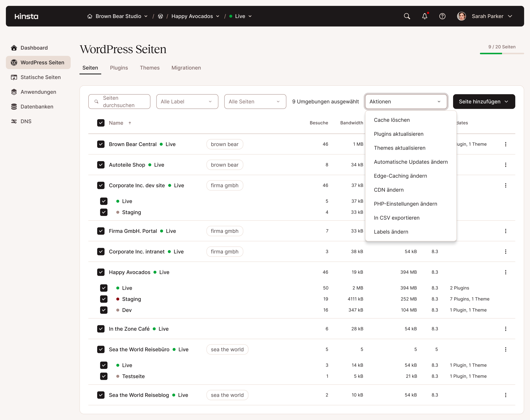Screen dimensions: 530x420
Task: Open the Dashboard via its home icon
Action: 14,48
